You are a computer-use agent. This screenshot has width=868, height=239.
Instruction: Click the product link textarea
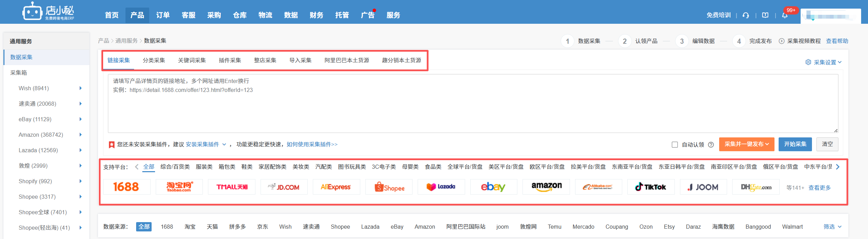473,103
